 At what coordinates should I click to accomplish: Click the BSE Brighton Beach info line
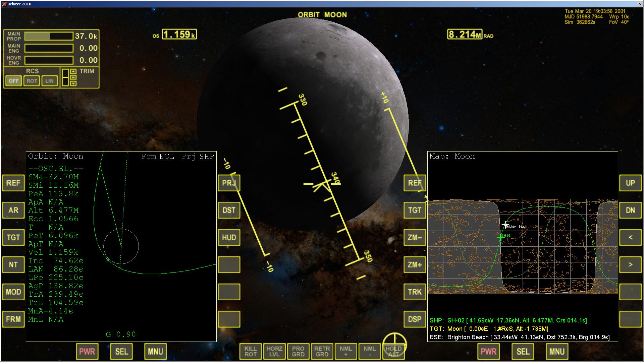pyautogui.click(x=520, y=337)
